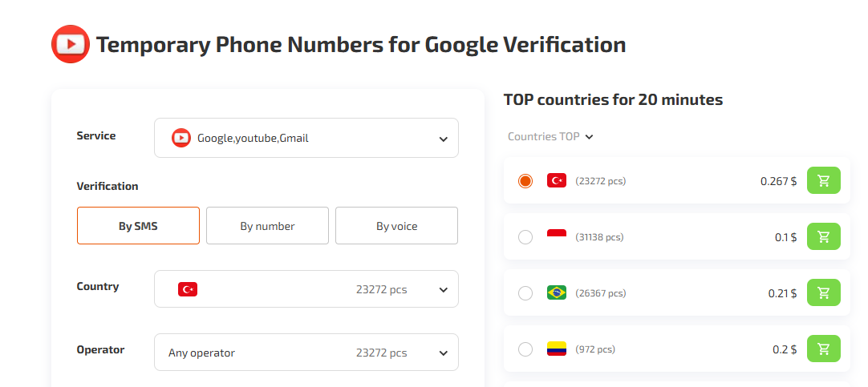
Task: Click the Colombia flag in TOP countries list
Action: coord(557,349)
